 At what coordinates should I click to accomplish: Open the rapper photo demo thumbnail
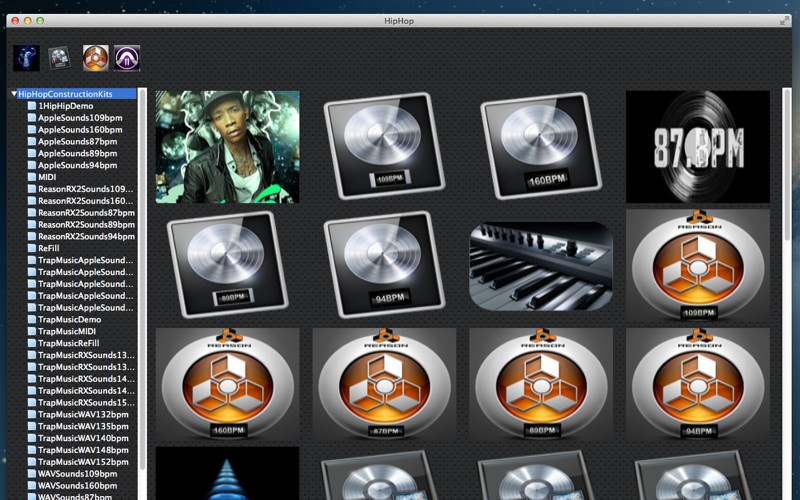228,147
